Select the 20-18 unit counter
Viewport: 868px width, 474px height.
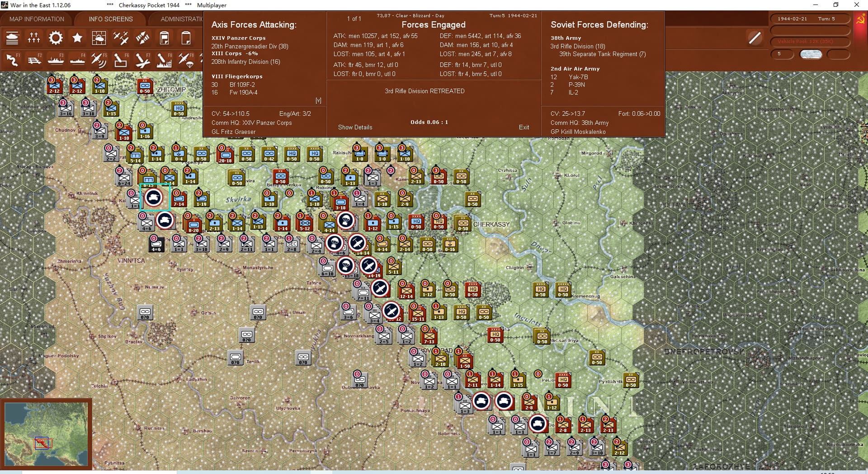(x=225, y=155)
